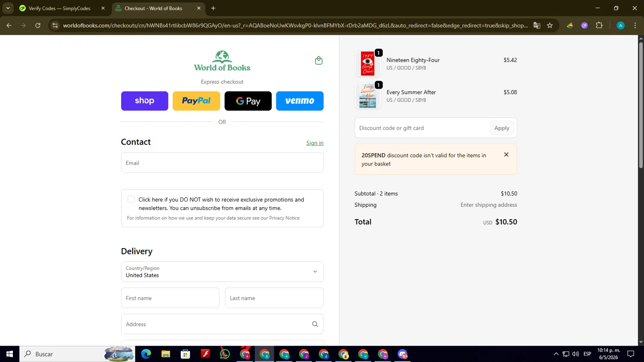This screenshot has width=644, height=362.
Task: Click the Nineteen Eighty-Four price $5.42
Action: tap(510, 60)
